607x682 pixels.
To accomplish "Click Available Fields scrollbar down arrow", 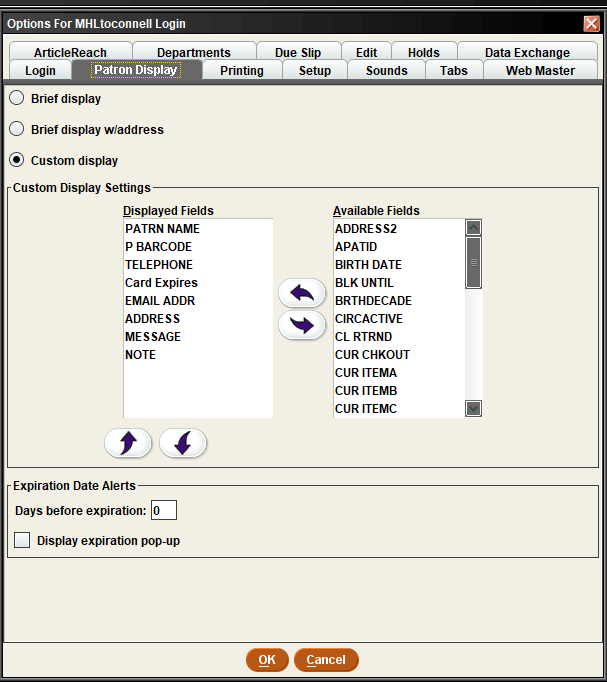I will (x=473, y=408).
